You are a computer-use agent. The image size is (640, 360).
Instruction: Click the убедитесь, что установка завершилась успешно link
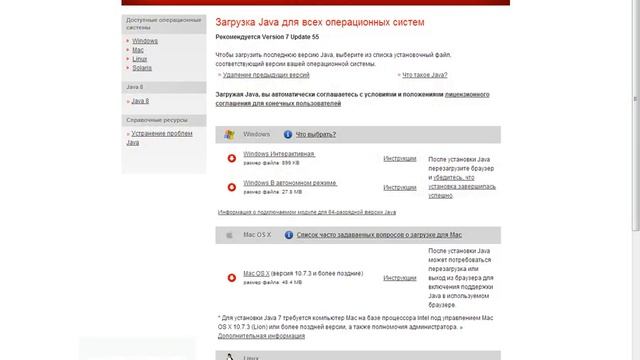(x=462, y=187)
